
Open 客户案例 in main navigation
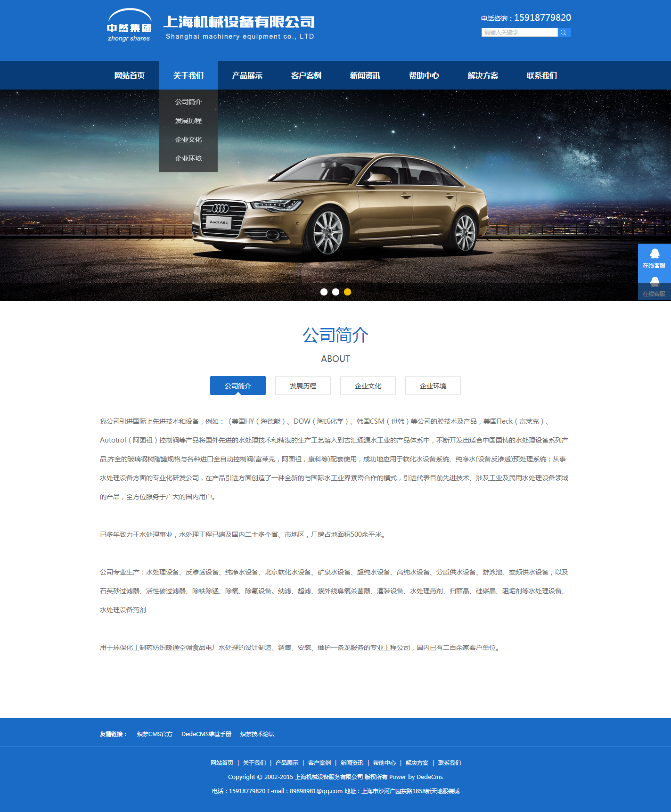point(306,75)
